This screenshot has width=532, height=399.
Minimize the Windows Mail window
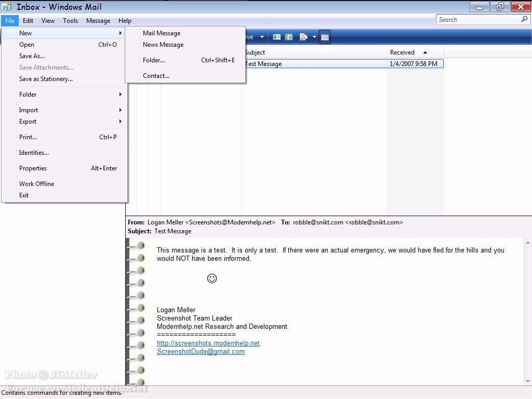(x=479, y=7)
